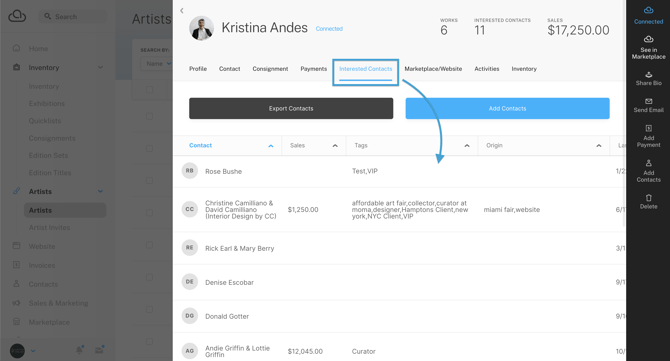Open the Name search-by dropdown
This screenshot has height=361, width=670.
[x=157, y=64]
